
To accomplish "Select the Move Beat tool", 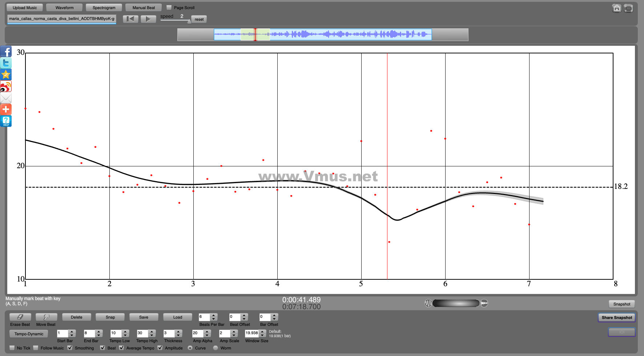I will coord(46,317).
